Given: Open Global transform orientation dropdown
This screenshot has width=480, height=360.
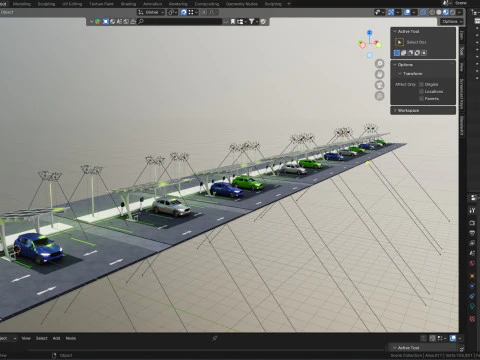Looking at the screenshot, I should coord(151,12).
